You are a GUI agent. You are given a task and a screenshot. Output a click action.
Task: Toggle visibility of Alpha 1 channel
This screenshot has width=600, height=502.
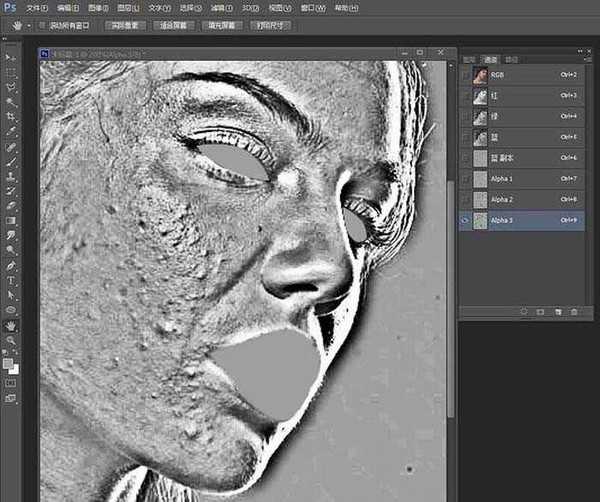point(465,179)
